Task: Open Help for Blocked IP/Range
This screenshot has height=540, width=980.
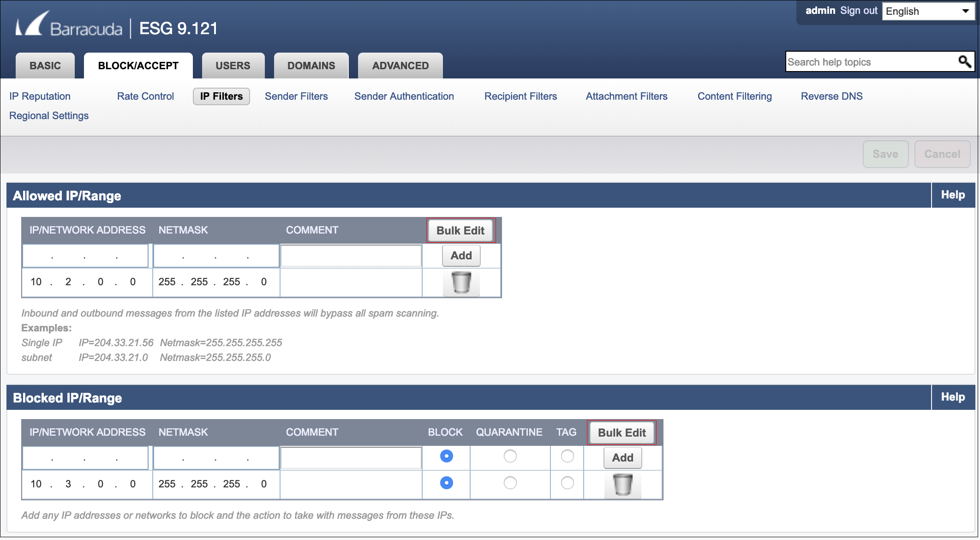Action: [x=952, y=397]
